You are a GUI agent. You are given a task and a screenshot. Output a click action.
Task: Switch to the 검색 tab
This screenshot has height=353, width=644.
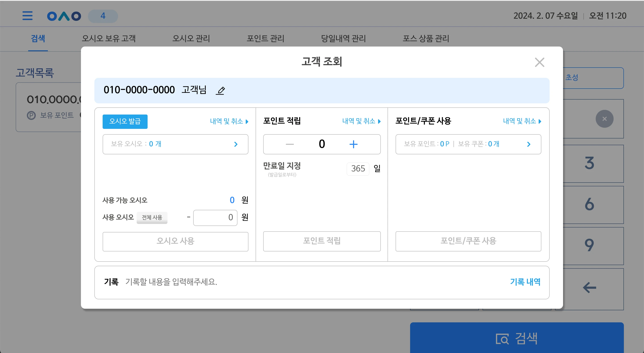(38, 38)
